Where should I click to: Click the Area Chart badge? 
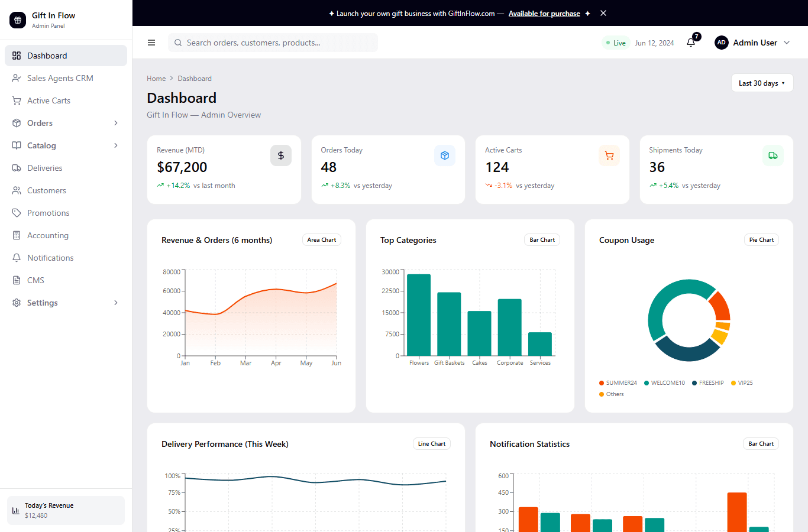tap(322, 239)
